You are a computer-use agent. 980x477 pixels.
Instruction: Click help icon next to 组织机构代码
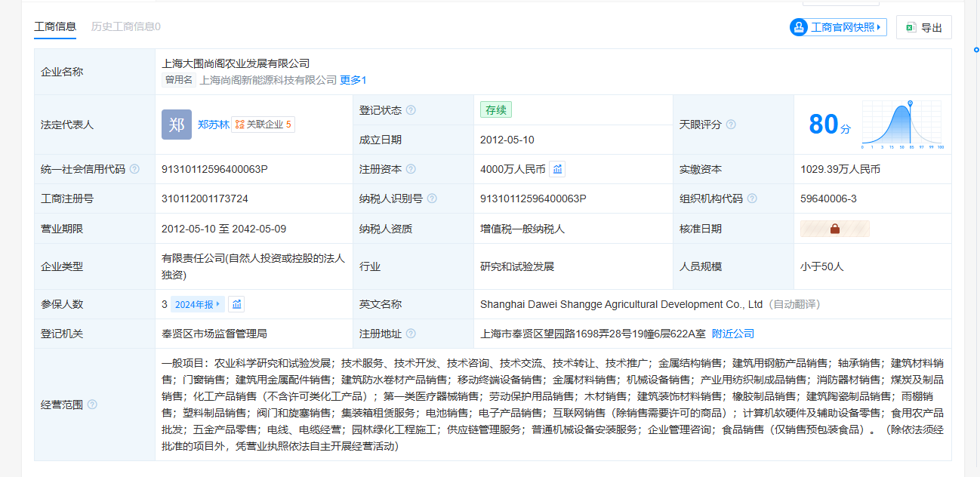tap(752, 199)
